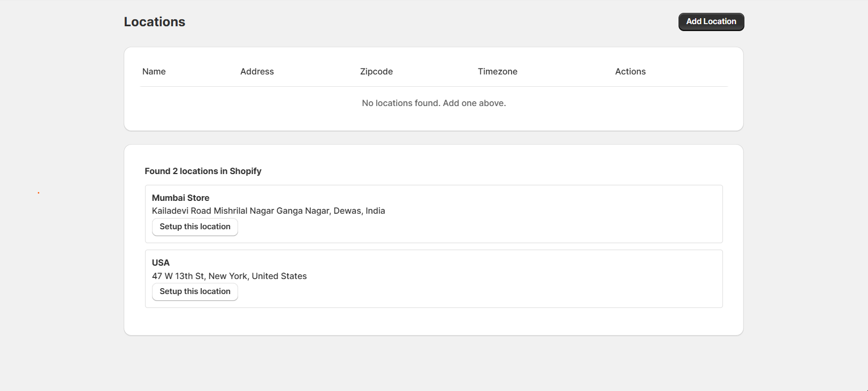868x391 pixels.
Task: Click the Mumbai Store title
Action: click(180, 198)
